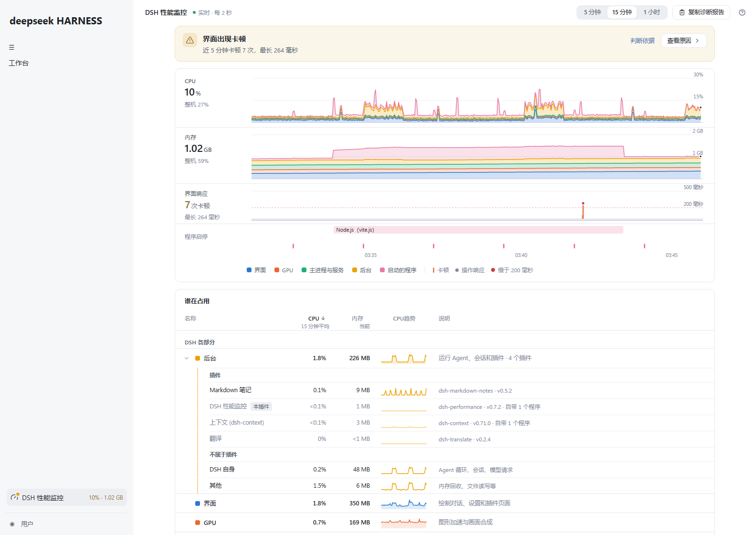
Task: Click the 本插件 badge
Action: point(261,407)
